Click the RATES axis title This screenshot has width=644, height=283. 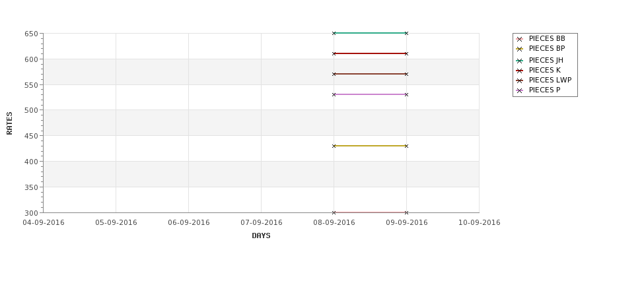tap(9, 123)
